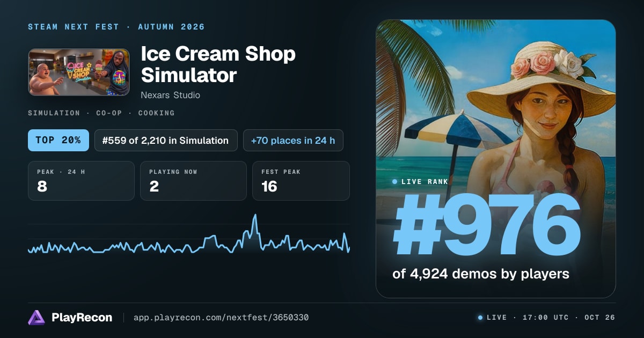Select the PEAK · 24 H stat card
Screen dimensions: 644x338
coord(81,181)
